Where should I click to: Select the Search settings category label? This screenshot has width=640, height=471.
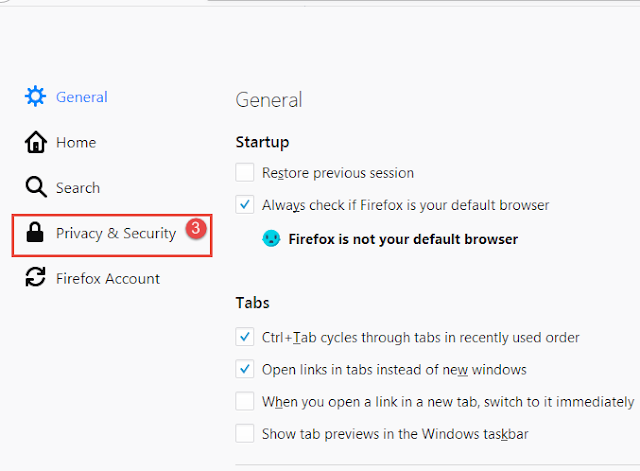tap(78, 188)
